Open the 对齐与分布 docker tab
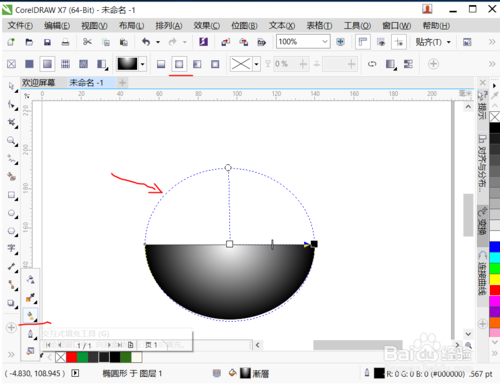 [x=482, y=163]
